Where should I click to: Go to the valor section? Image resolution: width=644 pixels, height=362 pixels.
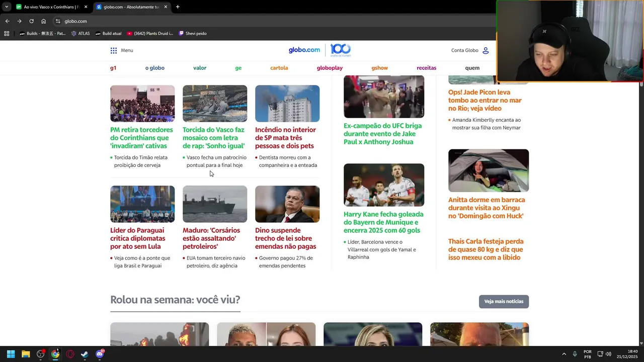coord(200,68)
